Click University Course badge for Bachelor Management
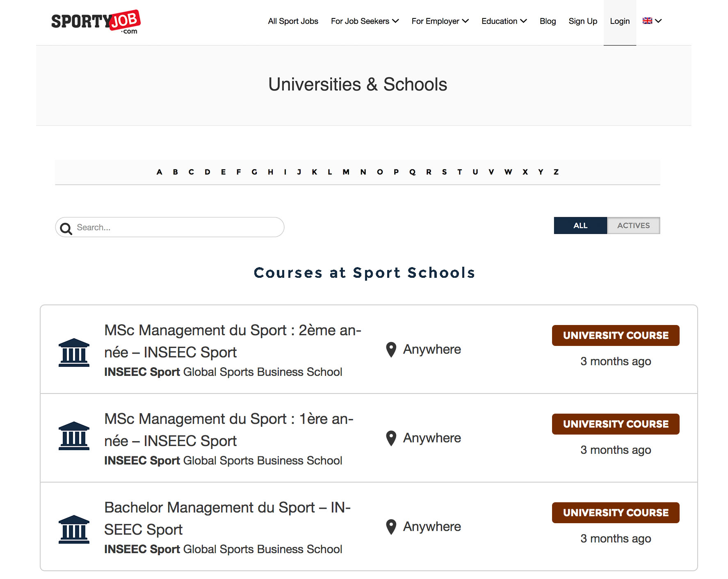Viewport: 728px width, 579px height. pyautogui.click(x=616, y=513)
